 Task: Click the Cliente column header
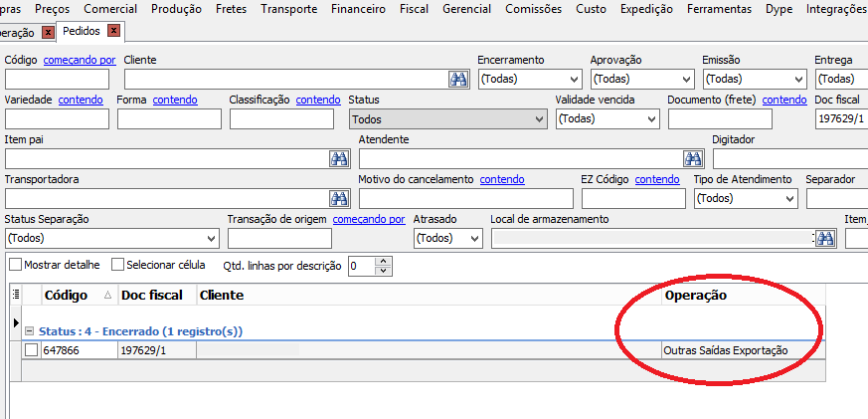[429, 295]
